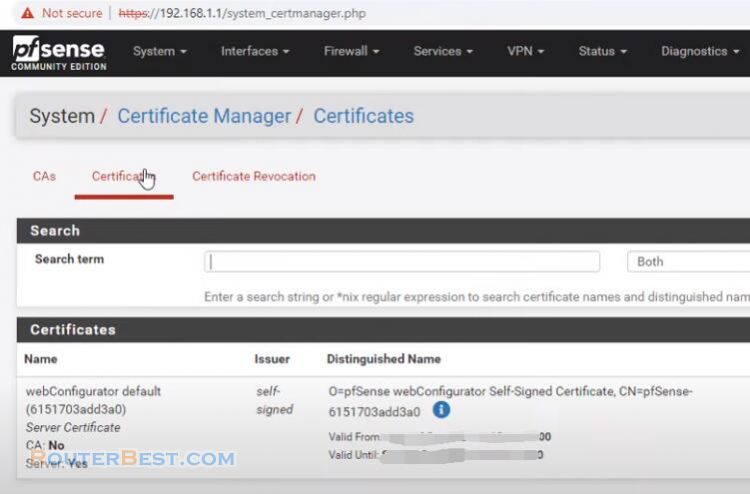Screen dimensions: 750x494
Task: Open the Firewall dropdown menu
Action: click(x=352, y=51)
